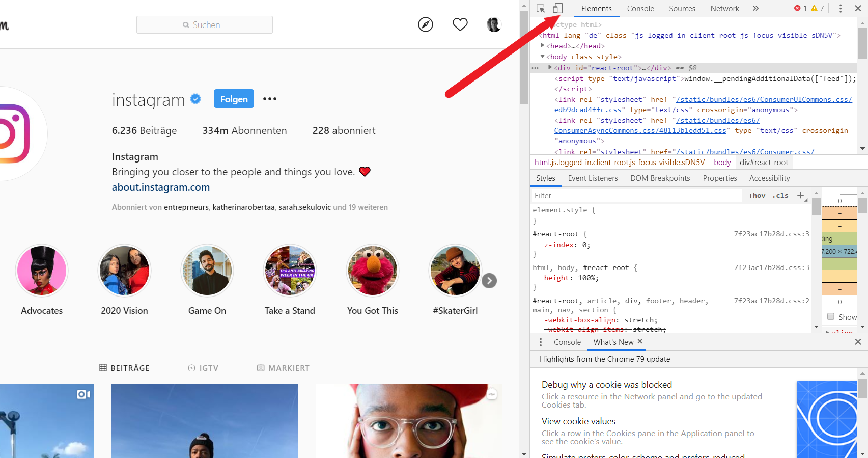Open the Sources tab
This screenshot has height=458, width=868.
(x=682, y=9)
